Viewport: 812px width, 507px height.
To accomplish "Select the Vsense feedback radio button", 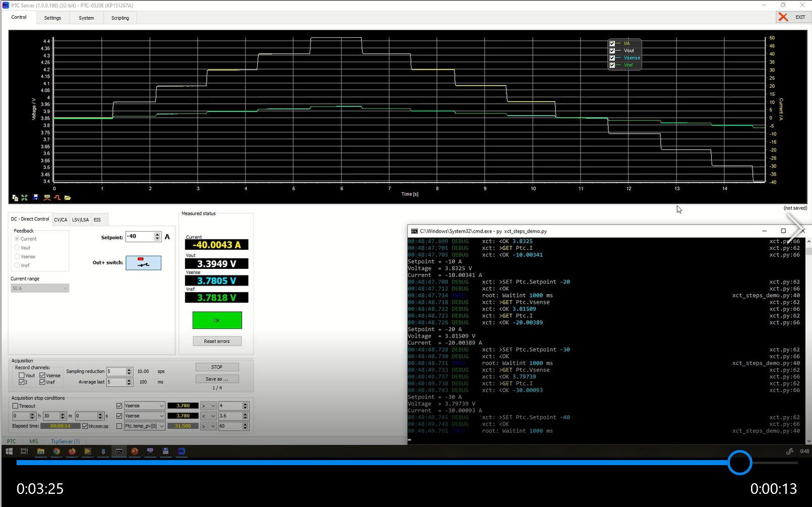I will point(17,257).
